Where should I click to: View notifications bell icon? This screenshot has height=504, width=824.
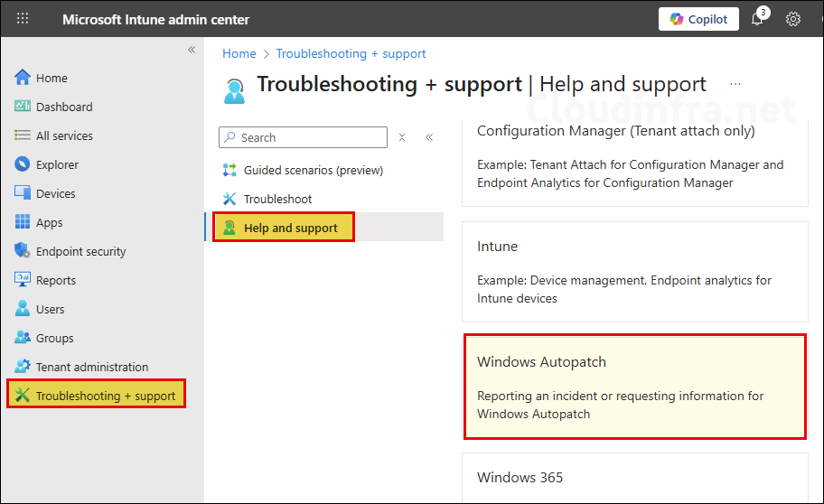[757, 19]
